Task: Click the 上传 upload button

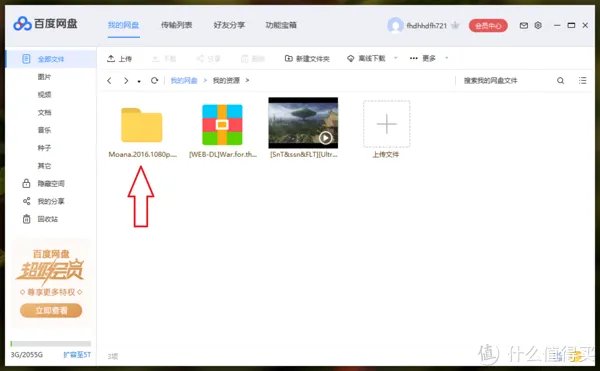Action: pos(119,59)
